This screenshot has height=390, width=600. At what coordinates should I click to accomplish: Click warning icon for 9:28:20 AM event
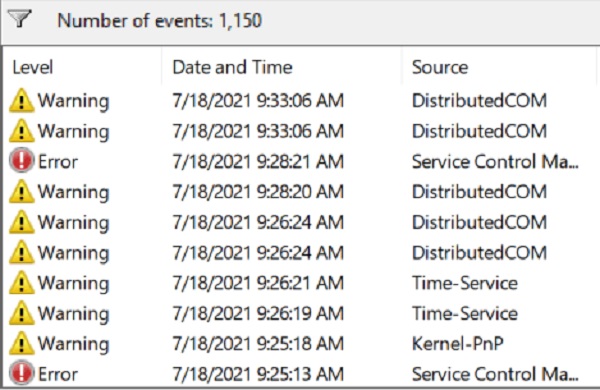pyautogui.click(x=21, y=192)
